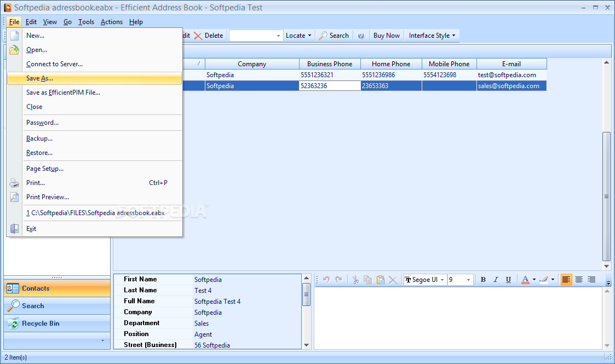
Task: Open the Tools menu
Action: 86,22
